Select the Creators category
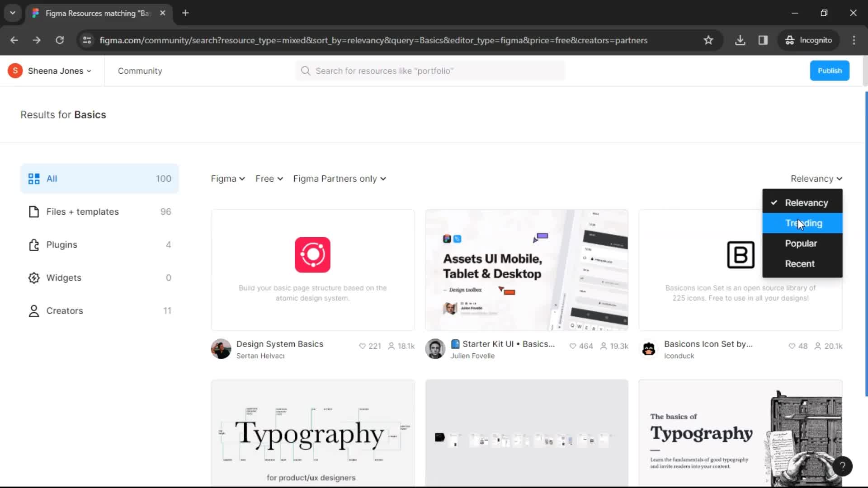The width and height of the screenshot is (868, 488). [99, 310]
